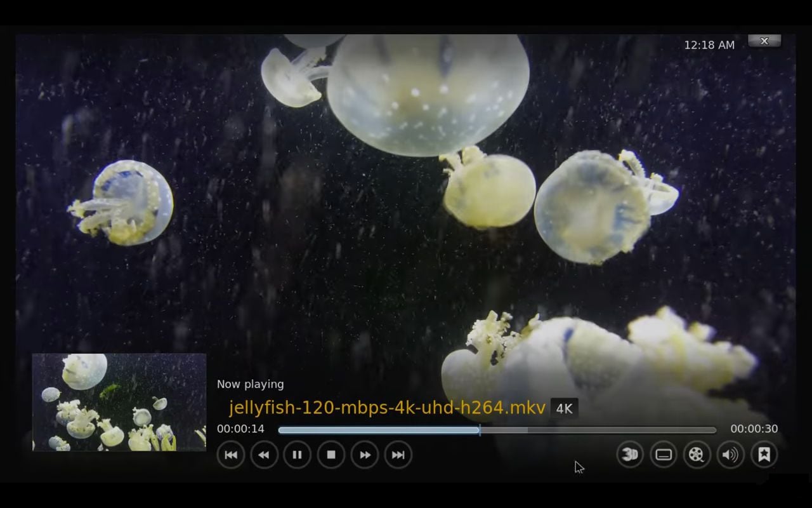Stop playback

(x=331, y=455)
